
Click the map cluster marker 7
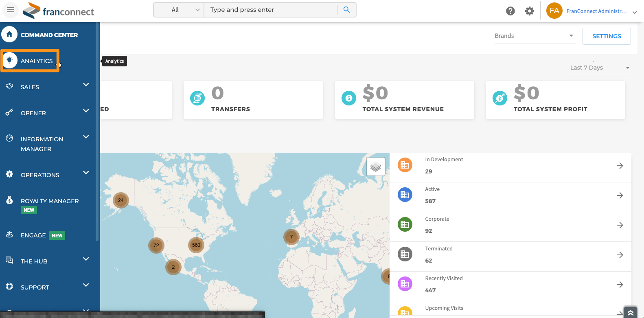click(291, 237)
